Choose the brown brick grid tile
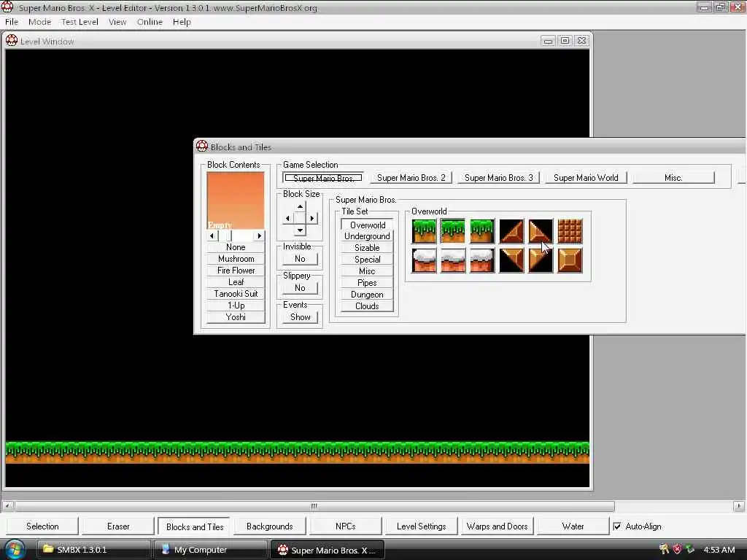The height and width of the screenshot is (560, 747). (570, 231)
